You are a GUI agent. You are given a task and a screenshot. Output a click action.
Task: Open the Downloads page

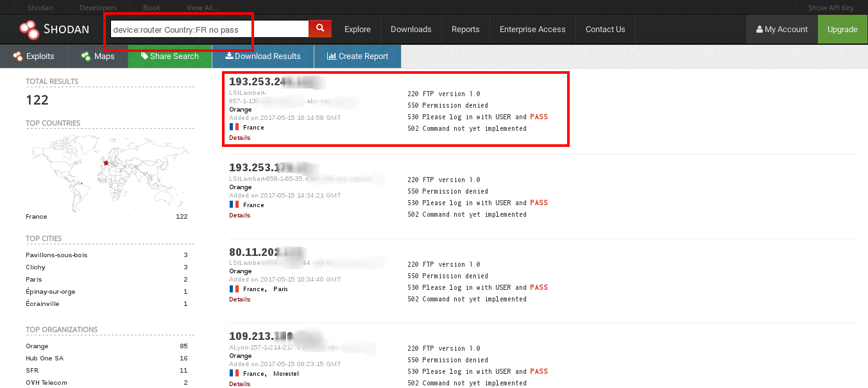pos(411,29)
